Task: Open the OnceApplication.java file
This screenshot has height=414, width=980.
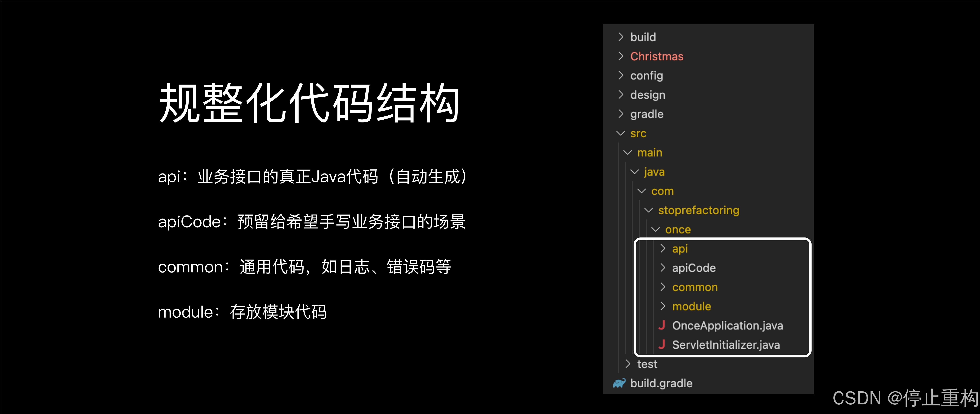Action: 728,325
